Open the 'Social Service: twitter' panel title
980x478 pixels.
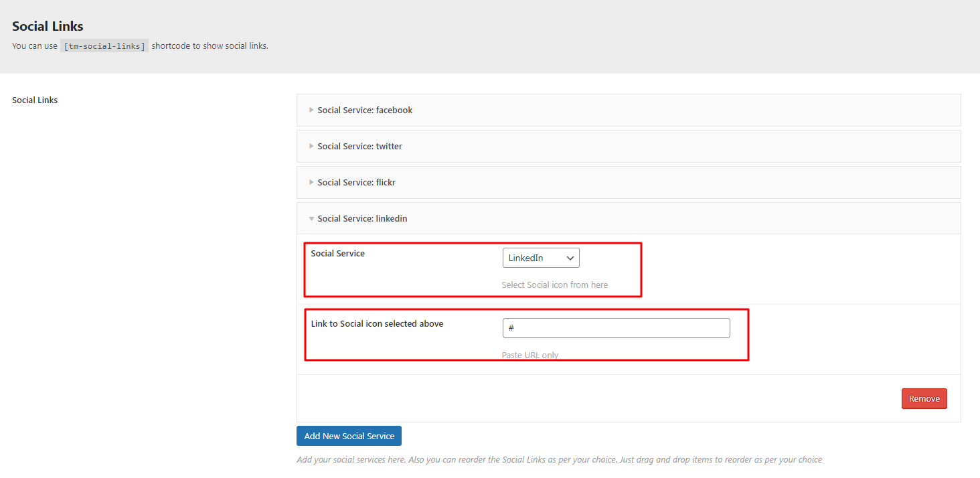coord(359,146)
